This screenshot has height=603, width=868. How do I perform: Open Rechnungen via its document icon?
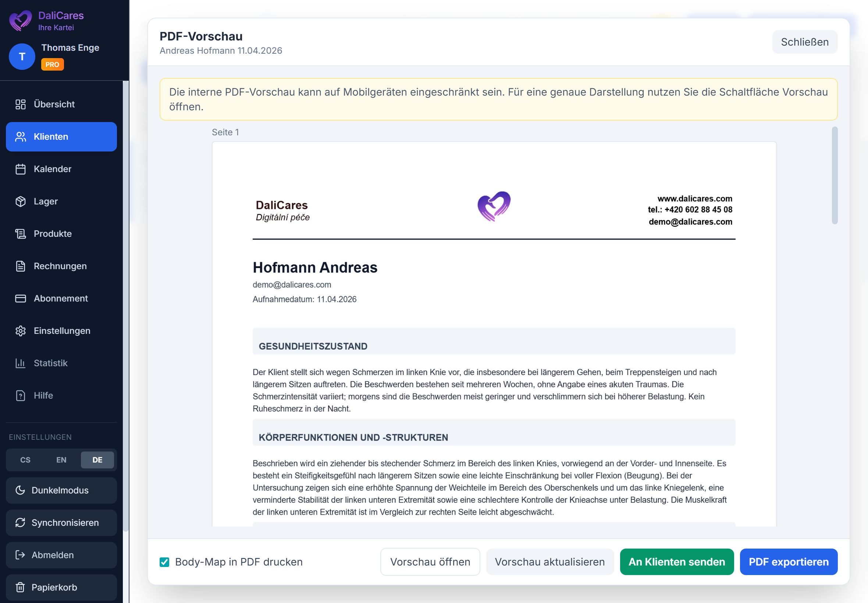coord(20,266)
